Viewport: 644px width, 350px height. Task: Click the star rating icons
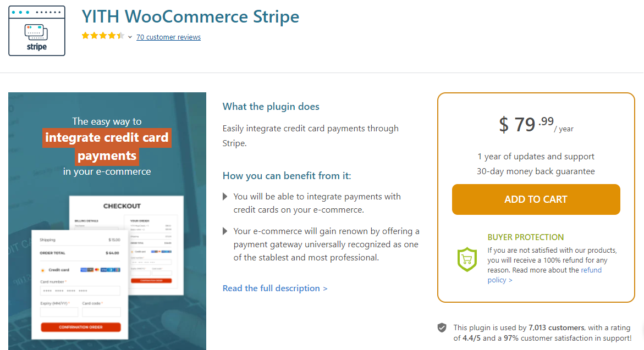point(103,36)
